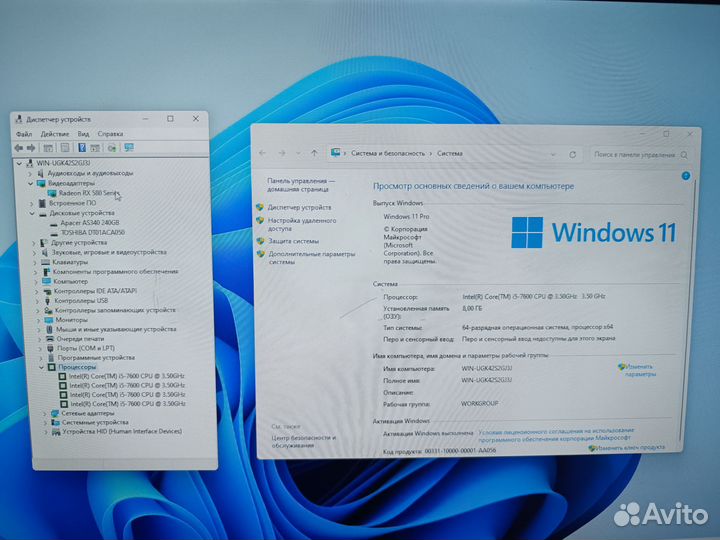Image resolution: width=720 pixels, height=540 pixels.
Task: Click the computer icon next to WIN-UGK42S2GJ3J
Action: click(30, 163)
